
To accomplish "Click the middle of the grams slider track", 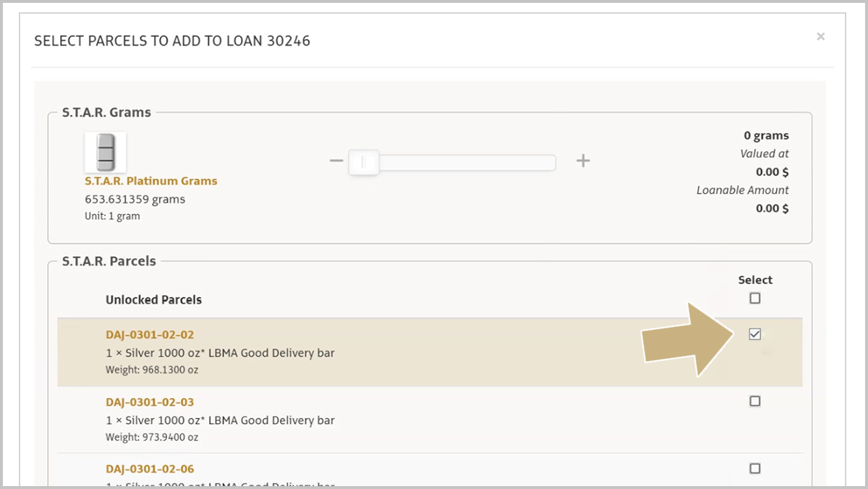I will [x=452, y=162].
